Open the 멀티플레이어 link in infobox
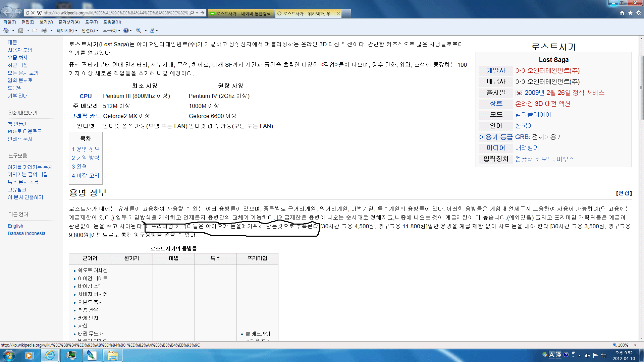Screen dimensions: 644x362 pos(533,115)
